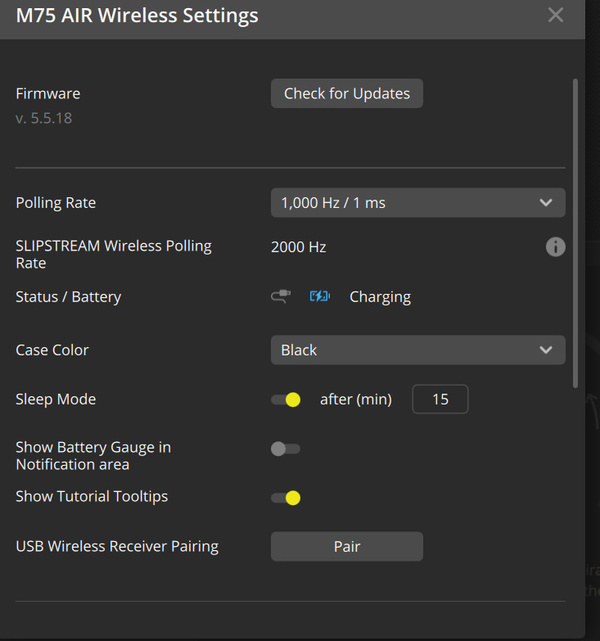The image size is (600, 641).
Task: Click the firmware version v. 5.5.18 text
Action: point(44,118)
